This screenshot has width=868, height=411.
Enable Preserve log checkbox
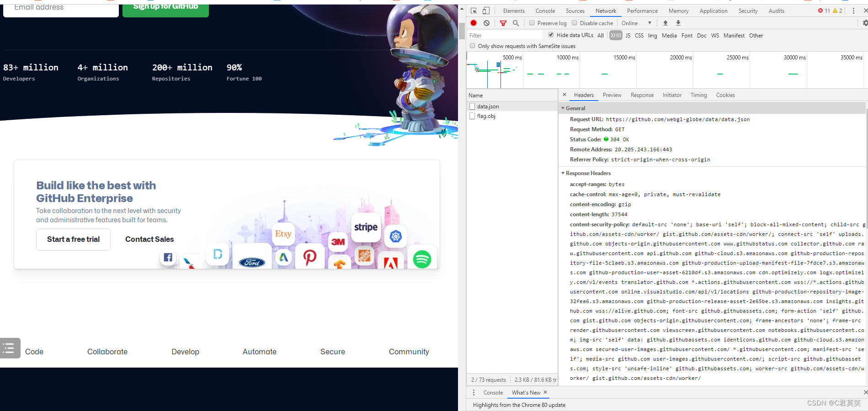(x=532, y=23)
